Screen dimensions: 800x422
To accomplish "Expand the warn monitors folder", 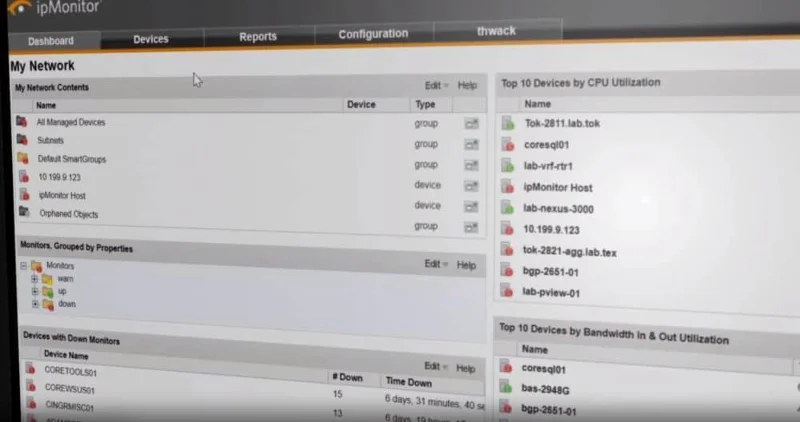I will pos(35,279).
